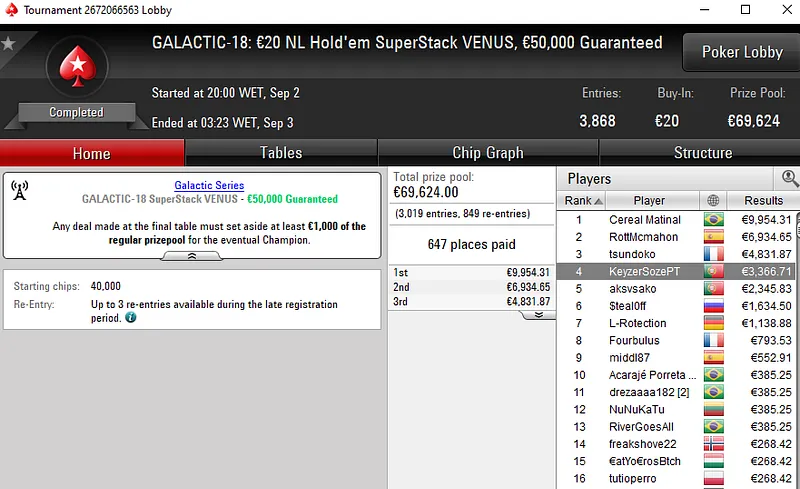This screenshot has width=800, height=489.
Task: Open the Chip Graph tab
Action: coord(488,153)
